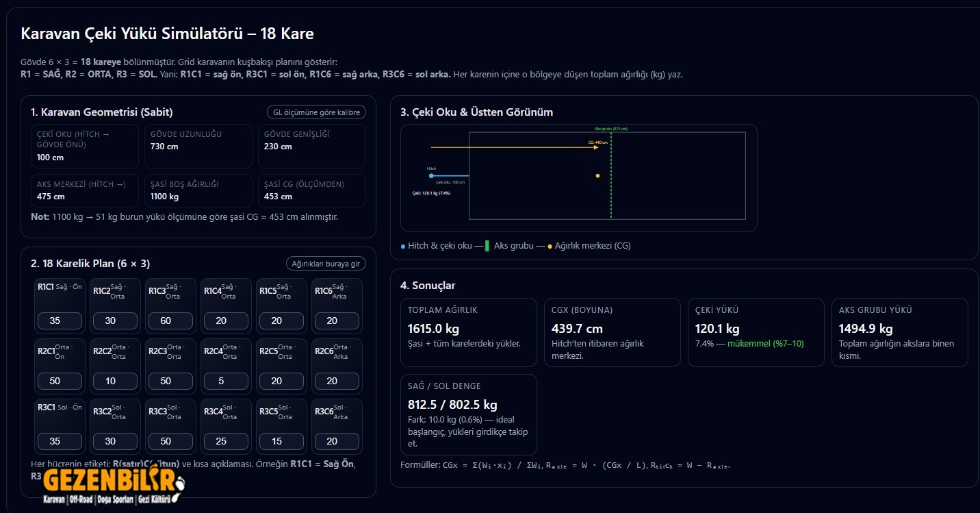The width and height of the screenshot is (980, 513).
Task: Select the Sağ / Sol Denge result card
Action: pos(468,414)
